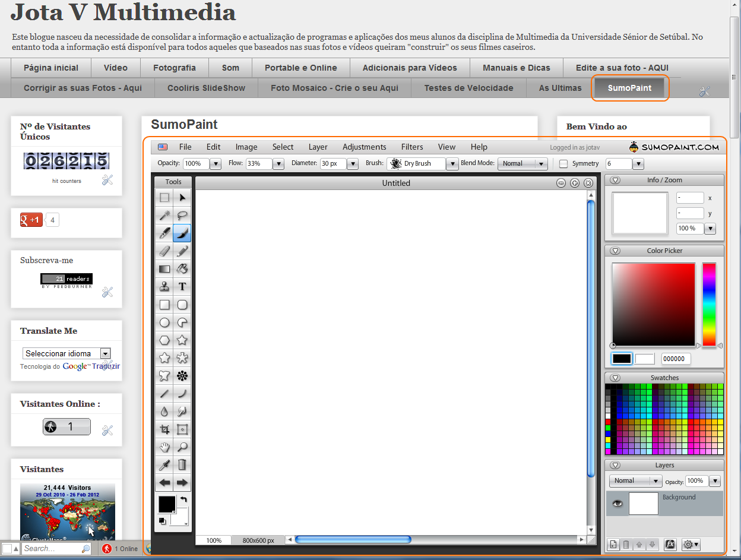Image resolution: width=741 pixels, height=560 pixels.
Task: Open the Edit menu
Action: point(214,147)
